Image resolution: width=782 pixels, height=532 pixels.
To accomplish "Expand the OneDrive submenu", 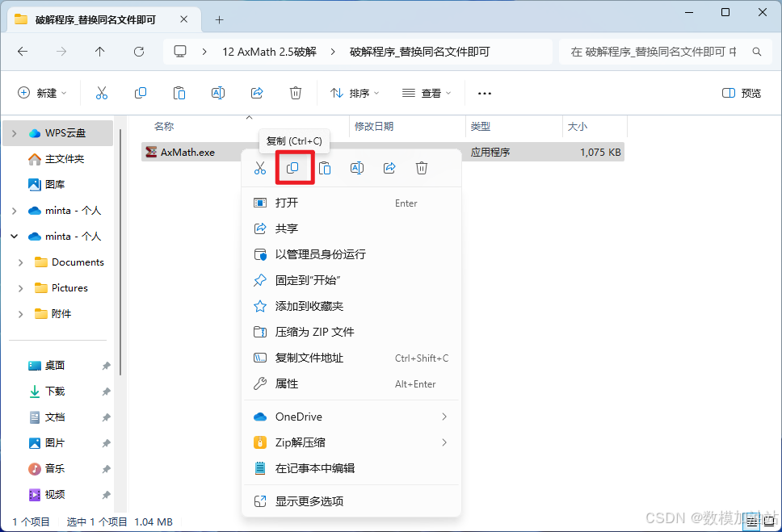I will [351, 417].
